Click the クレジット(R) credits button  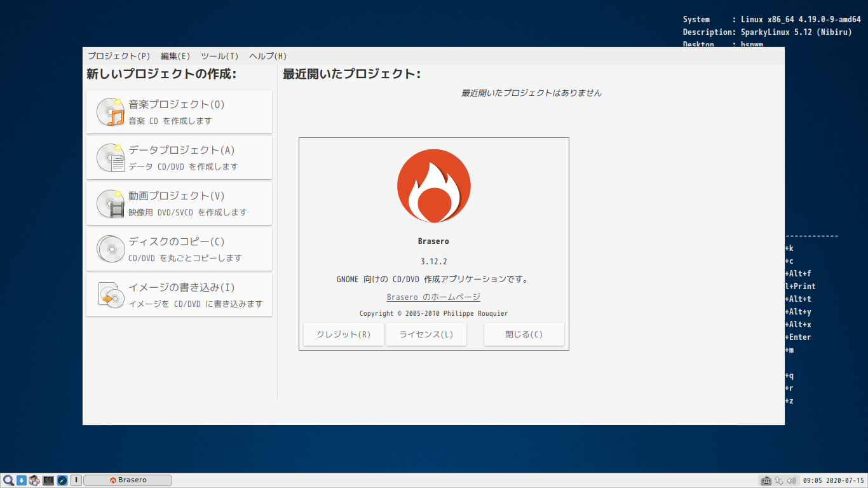click(344, 334)
